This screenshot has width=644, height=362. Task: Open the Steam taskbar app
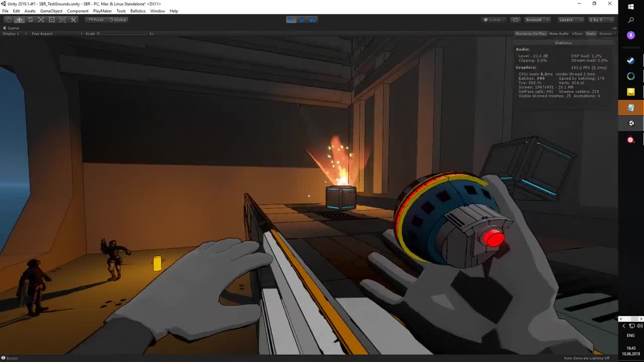(631, 61)
